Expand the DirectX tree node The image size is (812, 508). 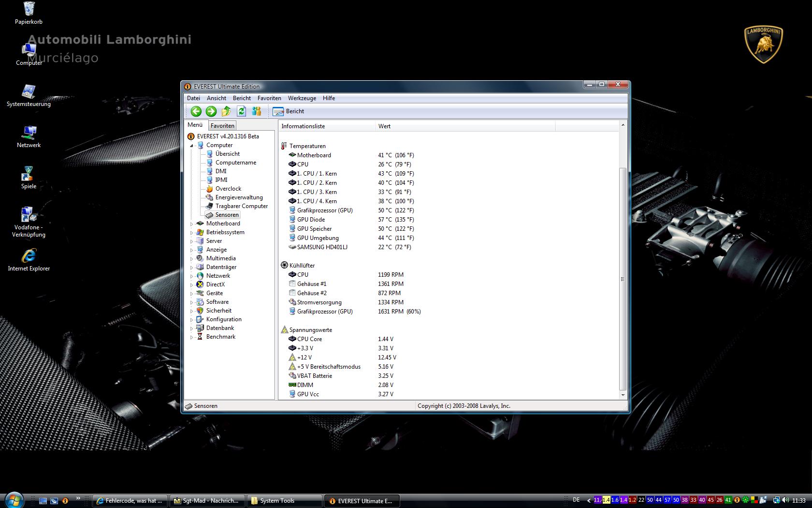point(191,284)
